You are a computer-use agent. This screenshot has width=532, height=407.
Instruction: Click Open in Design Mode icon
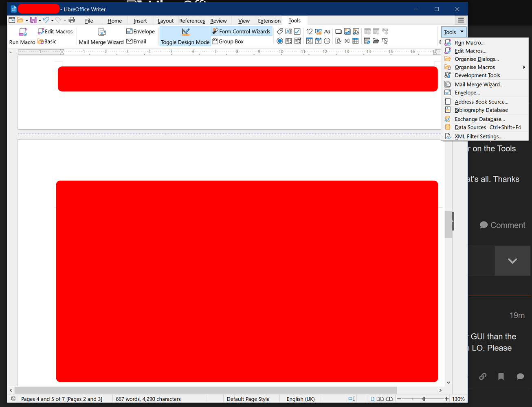(x=376, y=41)
